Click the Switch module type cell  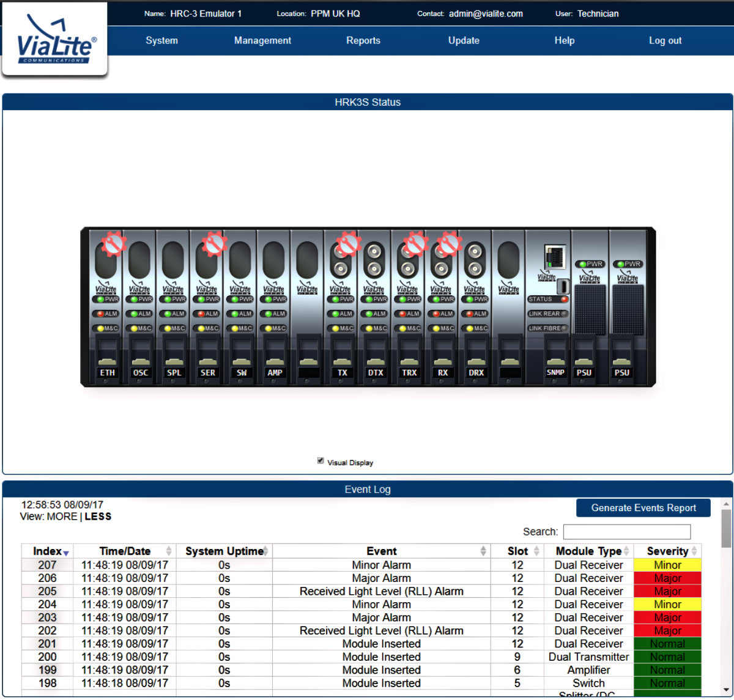click(588, 683)
